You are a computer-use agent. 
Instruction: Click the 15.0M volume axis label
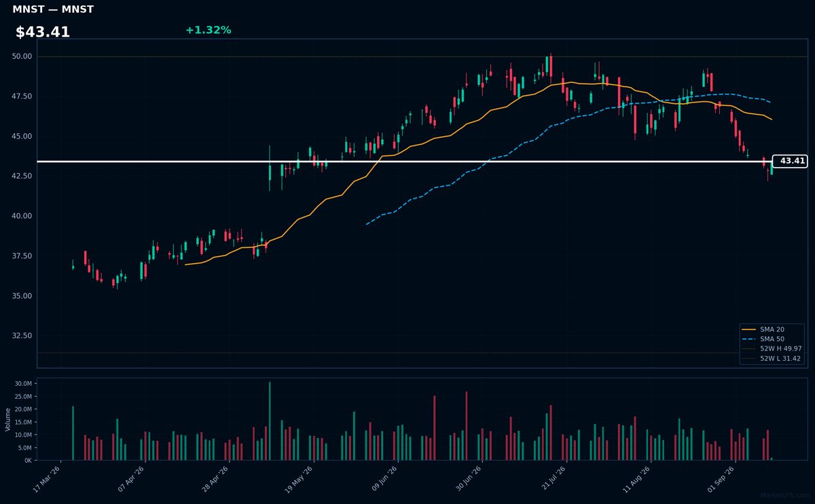click(x=24, y=422)
